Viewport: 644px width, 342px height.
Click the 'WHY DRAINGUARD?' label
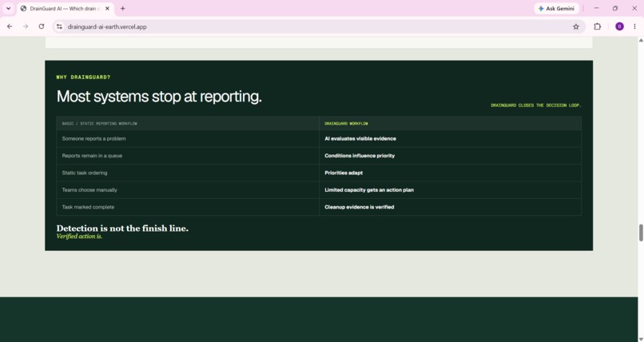click(83, 78)
